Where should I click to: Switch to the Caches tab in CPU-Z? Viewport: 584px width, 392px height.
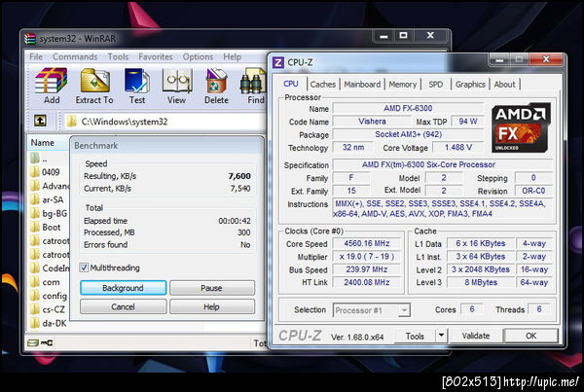coord(323,85)
